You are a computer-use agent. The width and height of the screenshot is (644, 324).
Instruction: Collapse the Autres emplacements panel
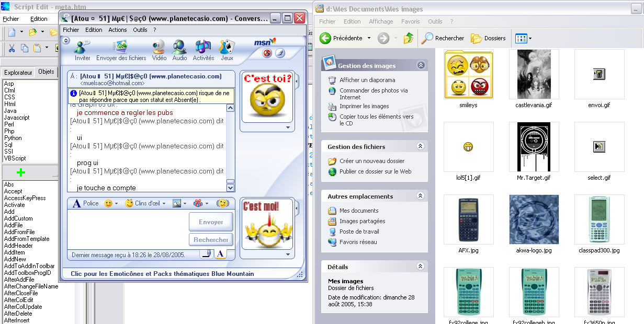click(421, 196)
